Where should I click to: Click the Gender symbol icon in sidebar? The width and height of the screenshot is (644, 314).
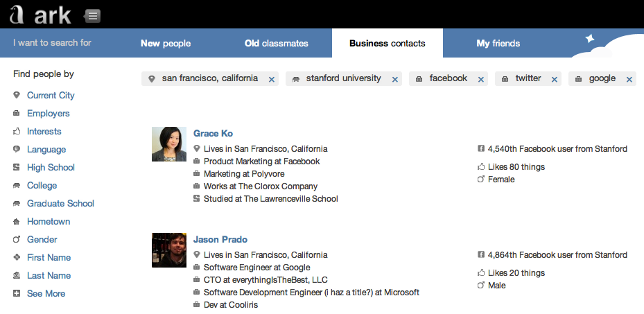click(x=17, y=239)
